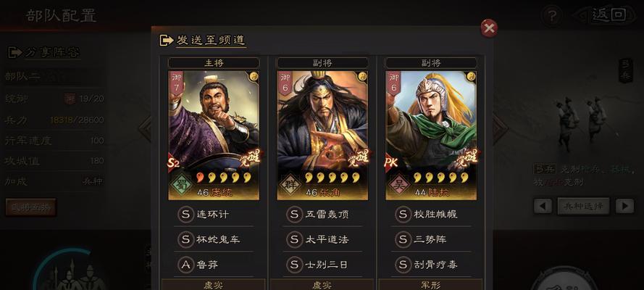Click the 发送至频道 share arrow icon
This screenshot has width=644, height=290.
coord(166,41)
